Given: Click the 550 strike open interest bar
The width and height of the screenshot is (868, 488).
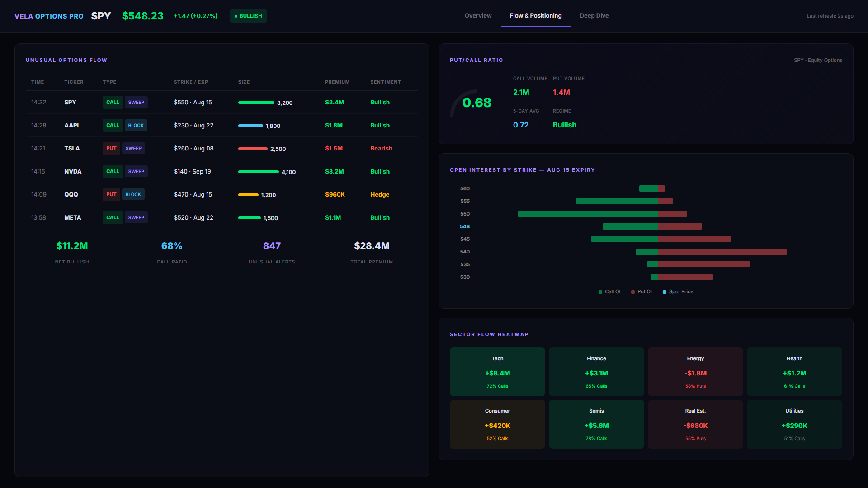Looking at the screenshot, I should tap(602, 214).
